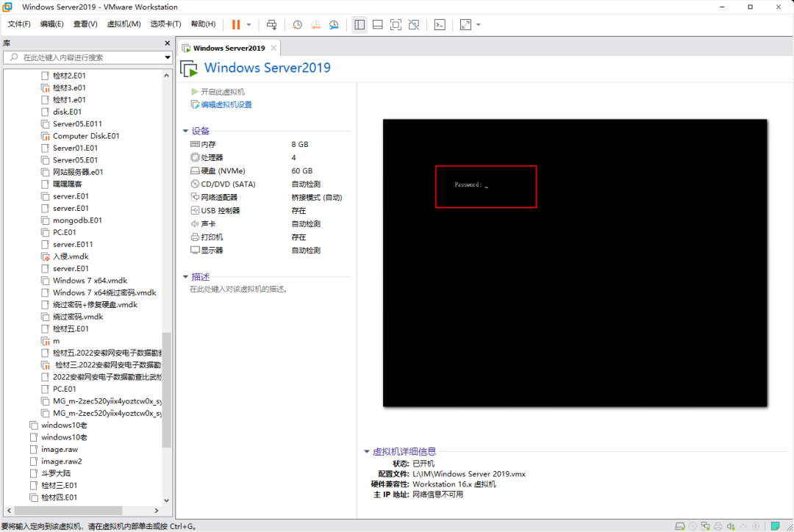Viewport: 794px width, 532px height.
Task: Click the teal message log icon
Action: 776,526
